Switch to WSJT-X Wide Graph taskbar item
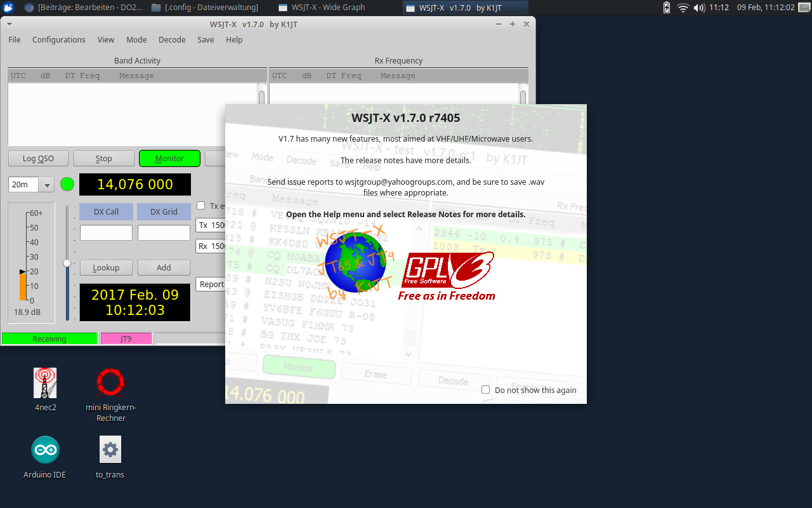 point(324,8)
